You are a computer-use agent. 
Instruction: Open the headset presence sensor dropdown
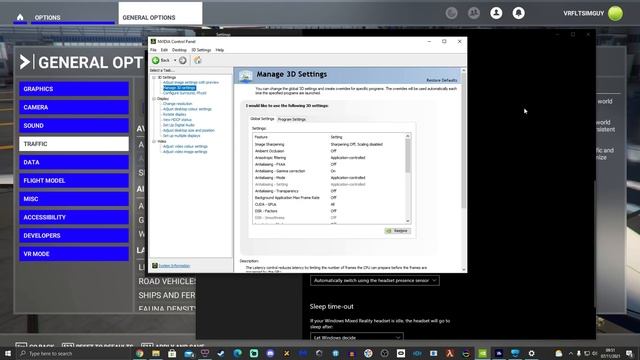(x=375, y=280)
